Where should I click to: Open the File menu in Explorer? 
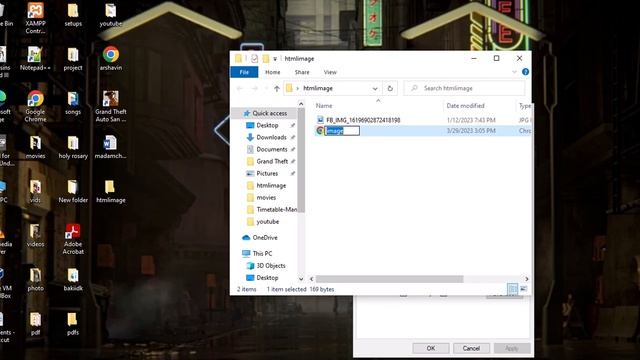click(x=244, y=72)
